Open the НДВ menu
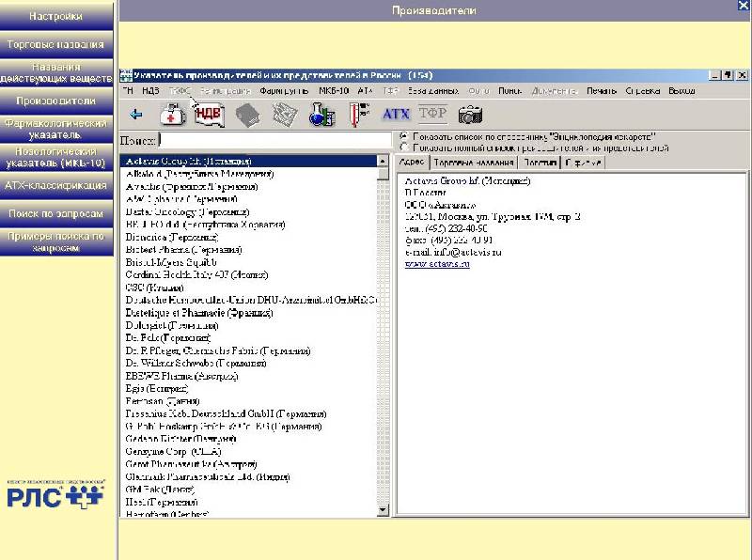 [150, 90]
